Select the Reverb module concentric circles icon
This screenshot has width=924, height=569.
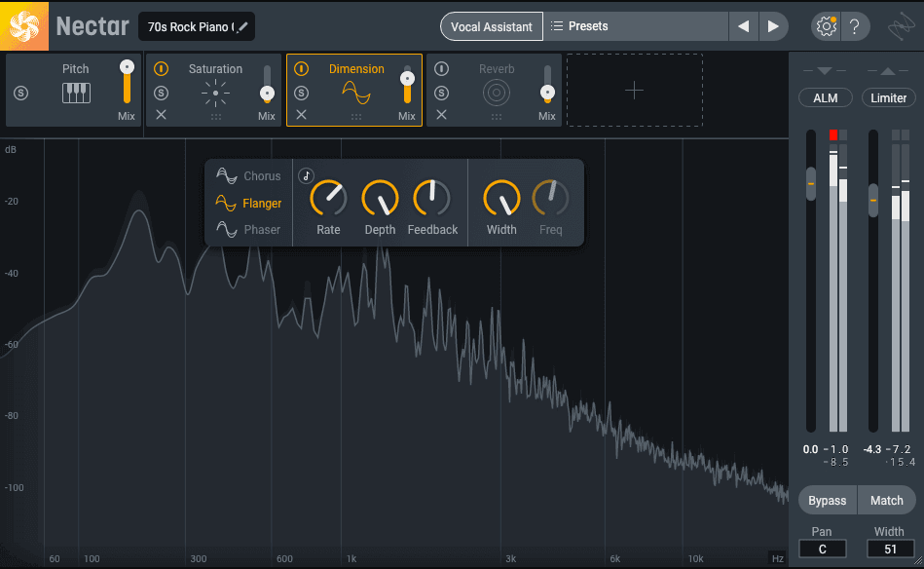pyautogui.click(x=497, y=94)
